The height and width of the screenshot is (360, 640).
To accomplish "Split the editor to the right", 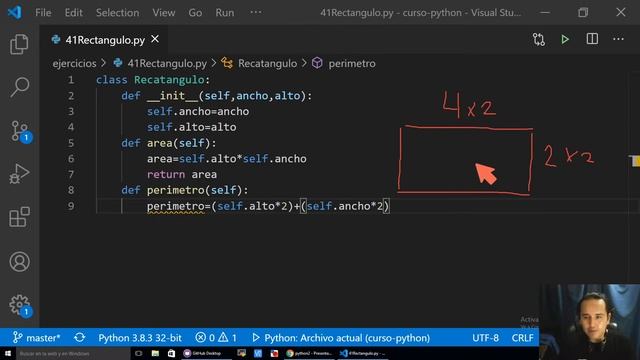I will pyautogui.click(x=592, y=39).
